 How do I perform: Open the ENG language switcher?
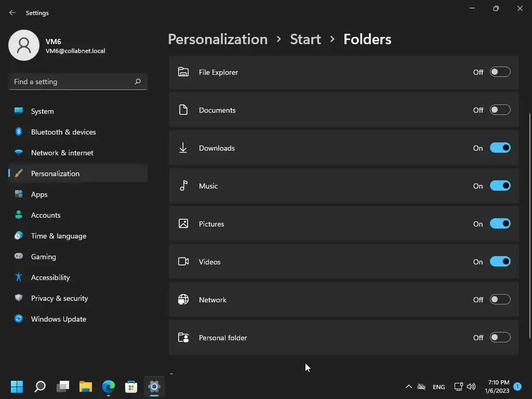[438, 387]
